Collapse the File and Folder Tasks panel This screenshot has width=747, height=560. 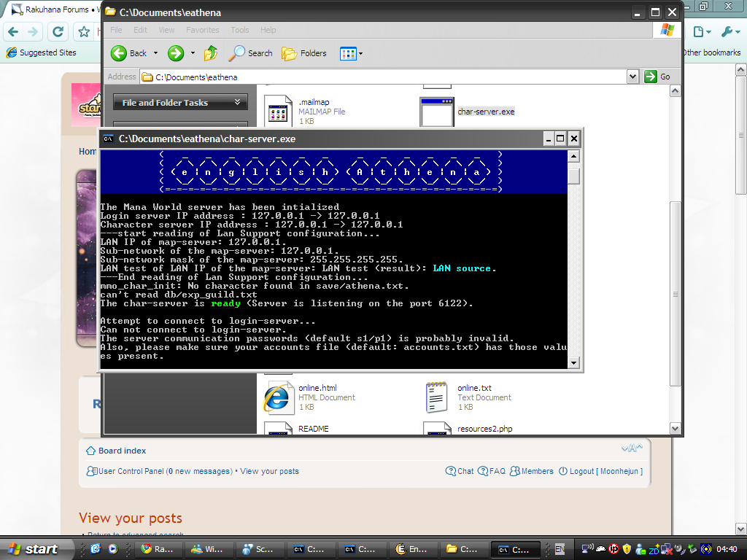point(237,103)
